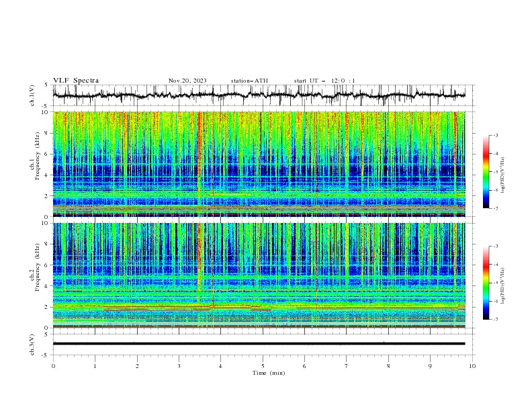This screenshot has height=411, width=532.
Task: Click the ch.2 lower colorbar scale
Action: tap(486, 283)
